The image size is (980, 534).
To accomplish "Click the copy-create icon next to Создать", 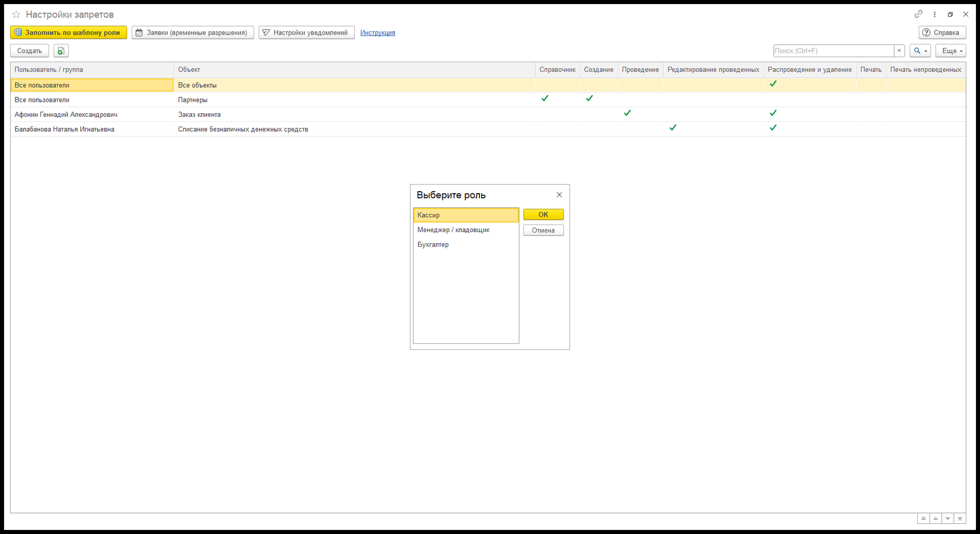I will (x=61, y=50).
